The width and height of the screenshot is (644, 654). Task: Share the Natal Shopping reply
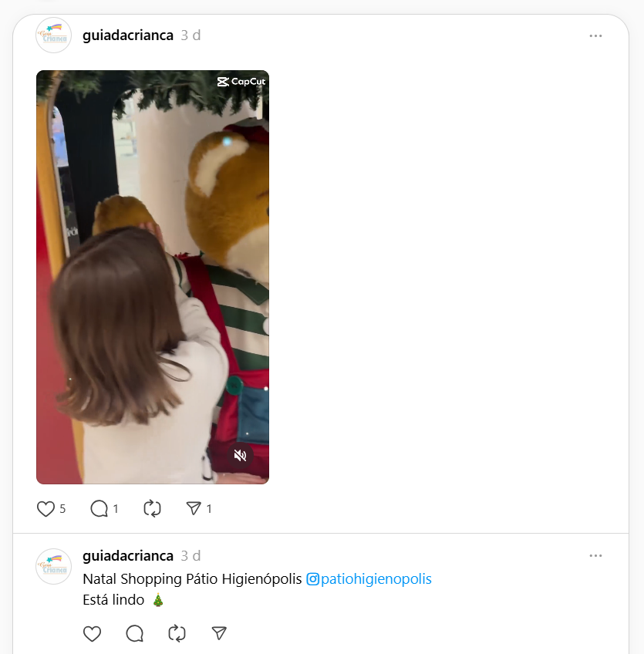219,634
